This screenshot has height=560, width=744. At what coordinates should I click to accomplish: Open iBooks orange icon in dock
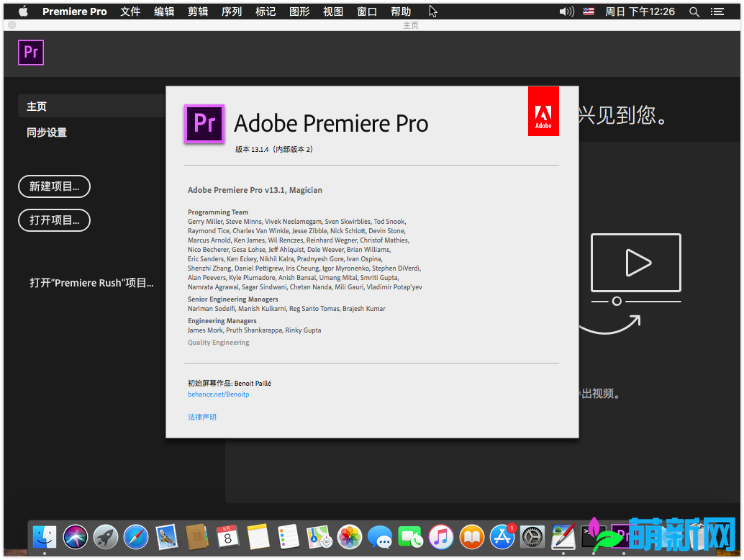click(x=471, y=537)
